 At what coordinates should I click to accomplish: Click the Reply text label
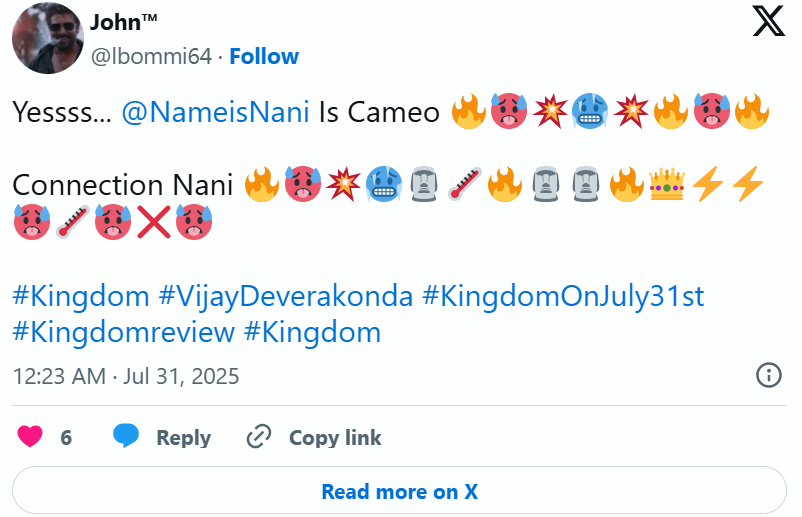(183, 438)
